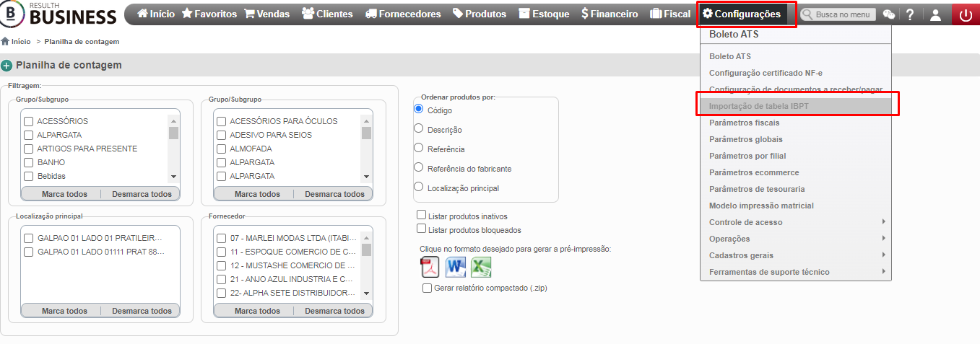This screenshot has width=980, height=344.
Task: Enable Listar produtos inativos
Action: (422, 216)
